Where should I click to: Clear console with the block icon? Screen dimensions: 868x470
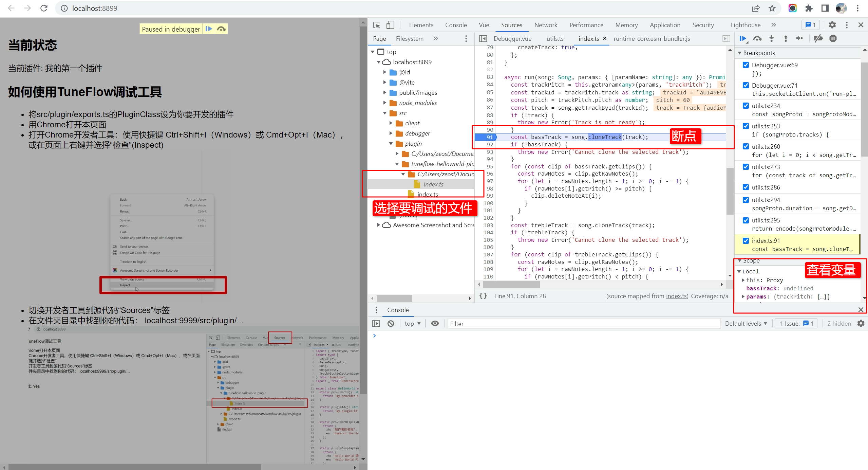[x=391, y=324]
